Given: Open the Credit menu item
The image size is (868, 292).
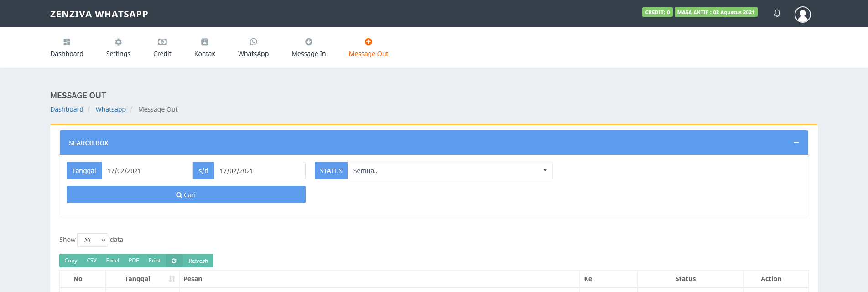Looking at the screenshot, I should 162,54.
